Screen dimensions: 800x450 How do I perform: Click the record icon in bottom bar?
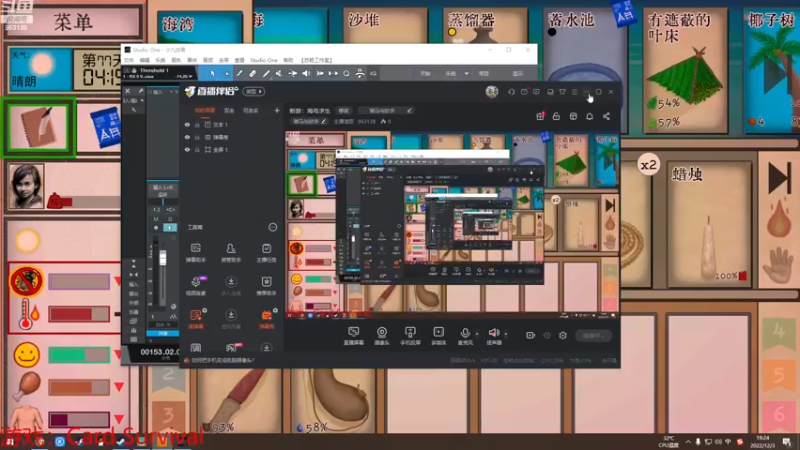click(x=531, y=335)
